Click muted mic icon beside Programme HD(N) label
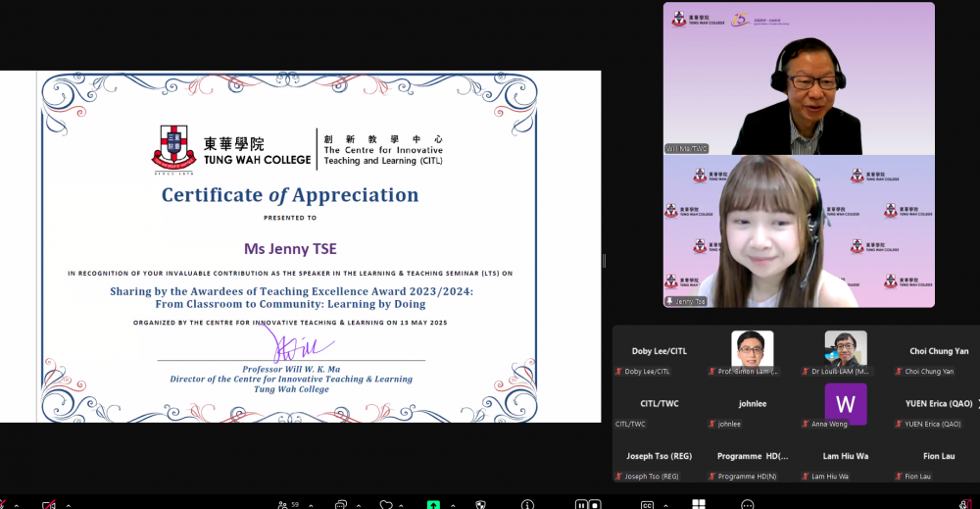 711,477
